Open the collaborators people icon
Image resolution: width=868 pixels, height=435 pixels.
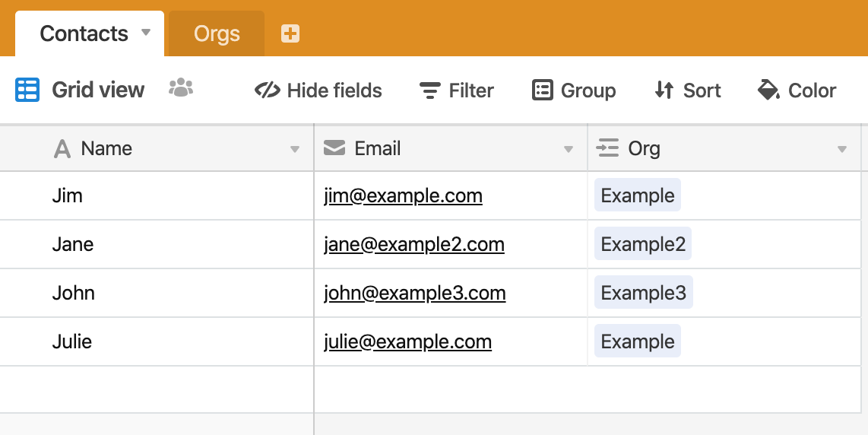[x=181, y=87]
